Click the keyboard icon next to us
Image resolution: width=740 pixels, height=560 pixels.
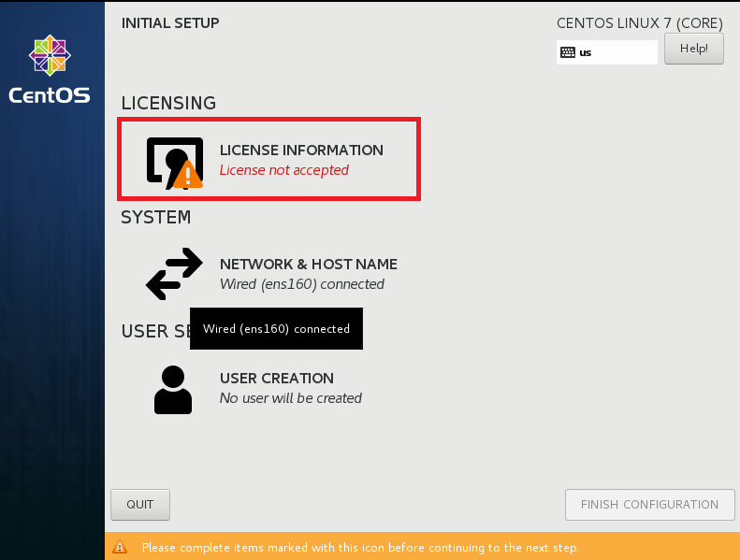point(568,52)
